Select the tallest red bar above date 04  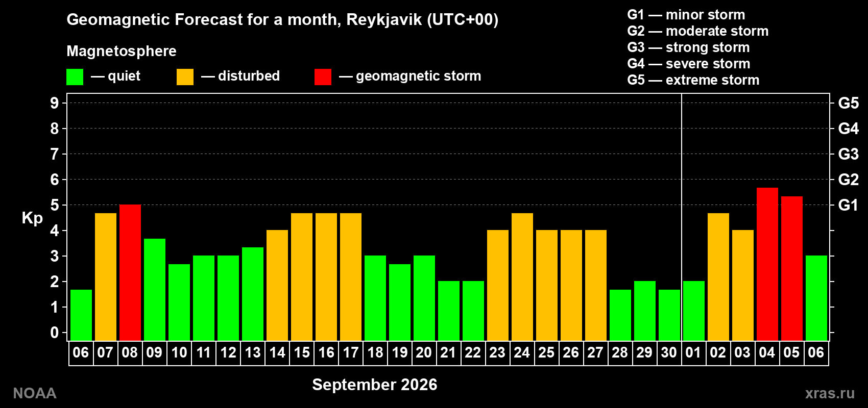(767, 264)
